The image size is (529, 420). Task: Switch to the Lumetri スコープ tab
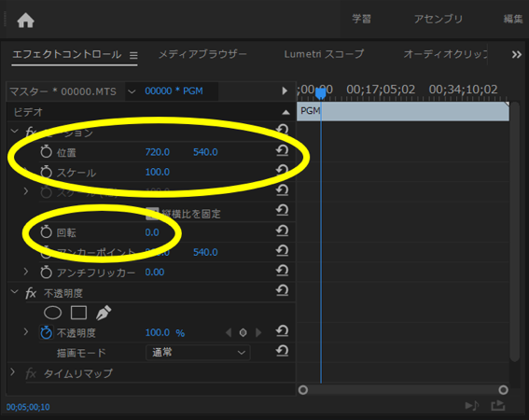click(x=324, y=54)
